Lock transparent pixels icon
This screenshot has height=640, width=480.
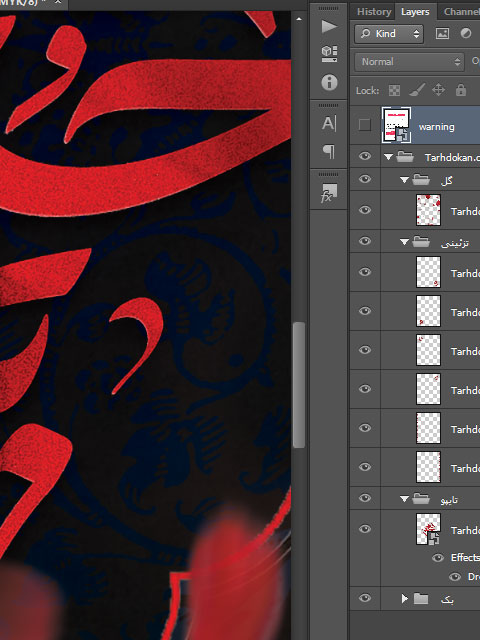(x=394, y=90)
